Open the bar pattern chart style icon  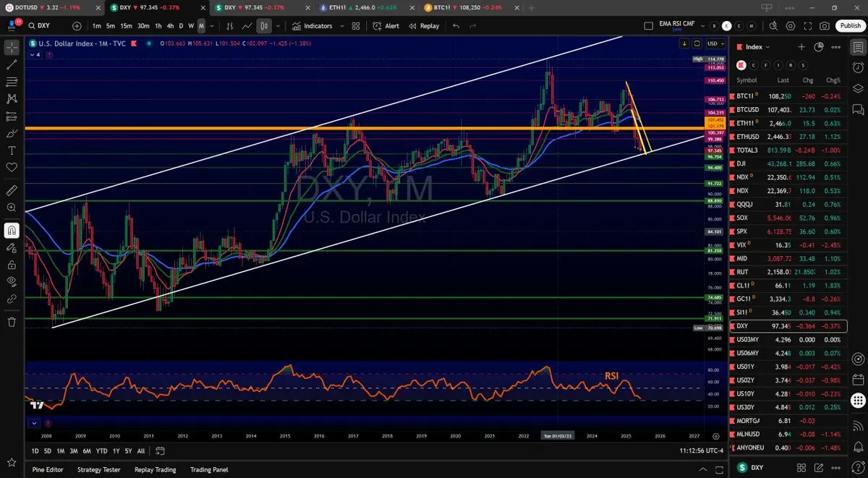(x=230, y=26)
